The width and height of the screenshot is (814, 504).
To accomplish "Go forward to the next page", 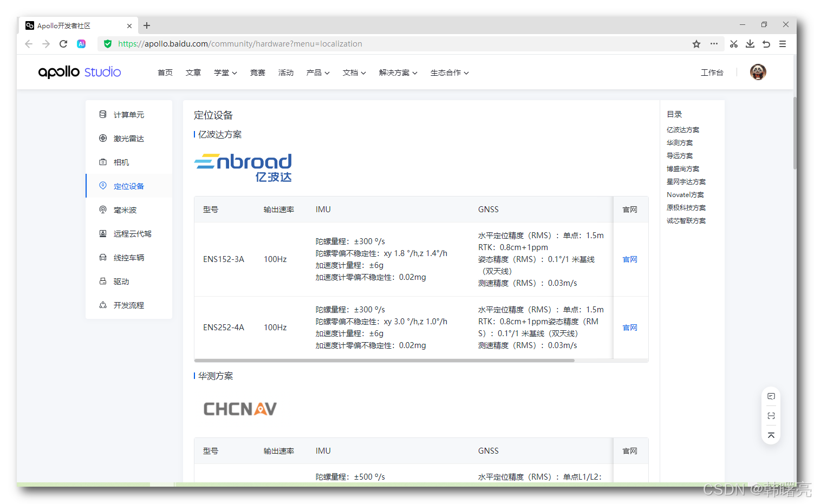I will pyautogui.click(x=46, y=44).
